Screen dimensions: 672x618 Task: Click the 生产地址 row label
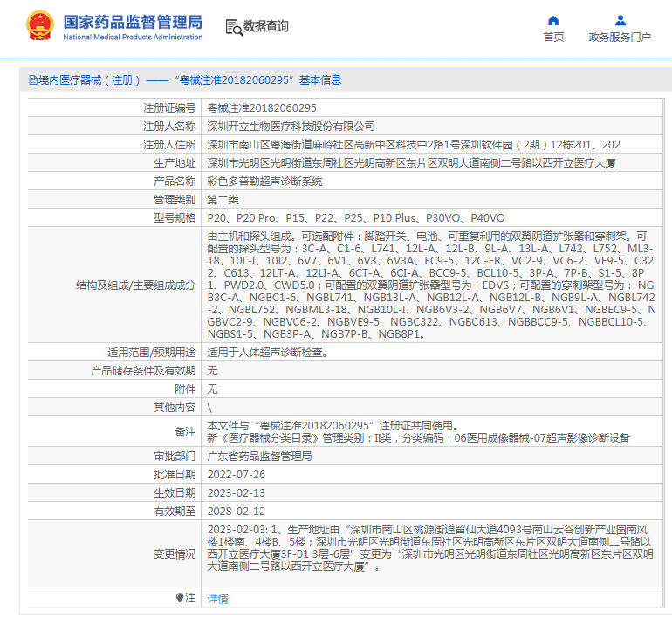coord(175,163)
